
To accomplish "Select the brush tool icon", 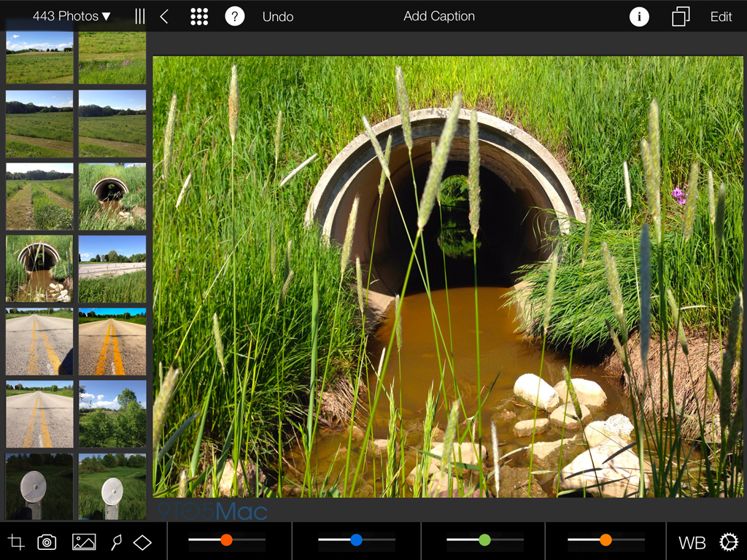I will tap(115, 542).
